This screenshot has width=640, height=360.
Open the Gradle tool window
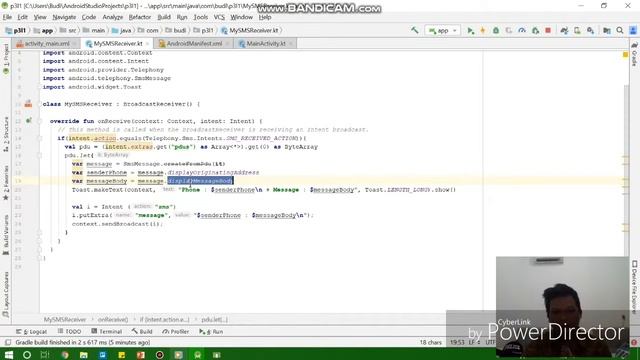634,54
